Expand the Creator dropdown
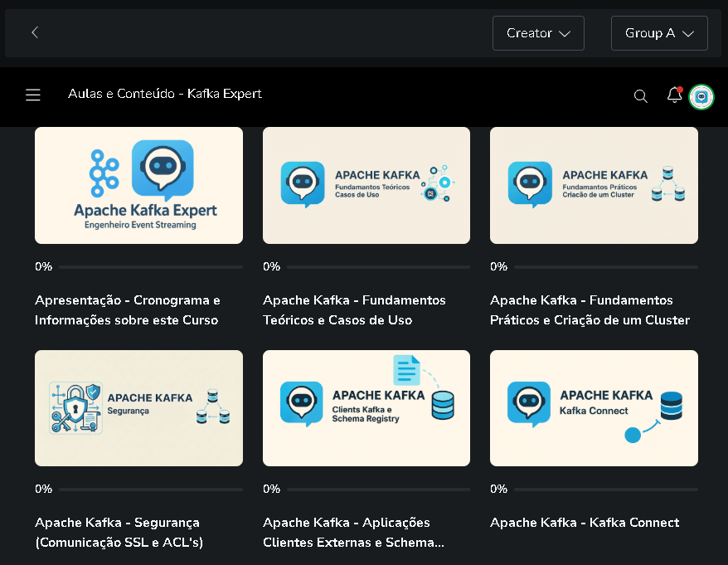Screen dimensions: 728x565 click(538, 33)
